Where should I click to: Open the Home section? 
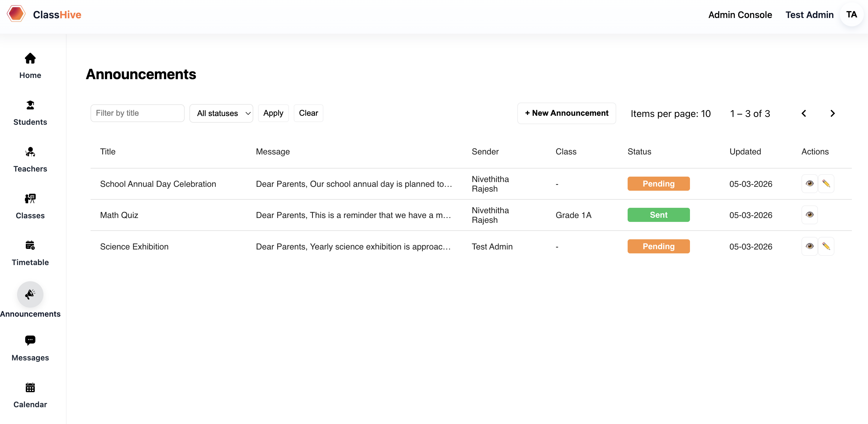click(x=30, y=65)
